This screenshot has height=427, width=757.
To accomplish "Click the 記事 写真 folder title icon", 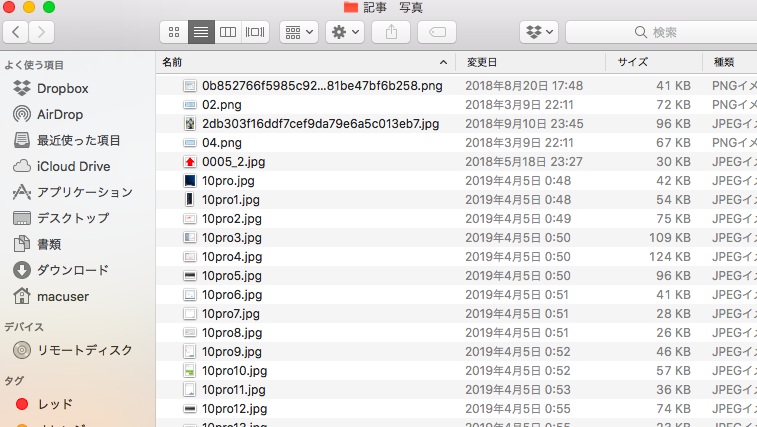I will point(351,7).
